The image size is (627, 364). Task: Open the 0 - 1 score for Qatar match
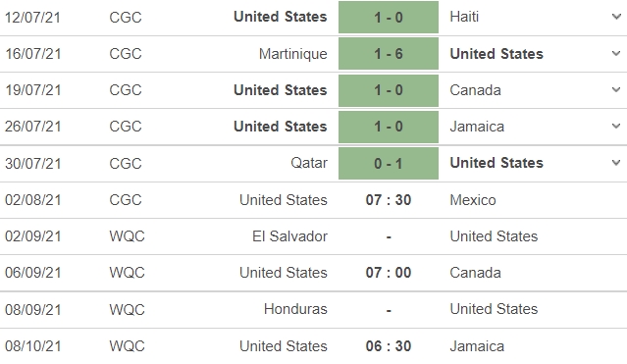[x=389, y=163]
